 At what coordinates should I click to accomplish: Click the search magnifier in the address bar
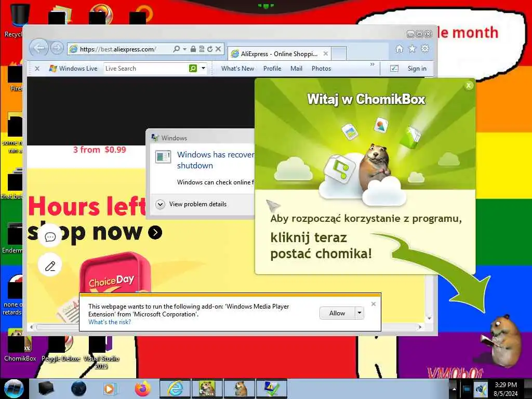pyautogui.click(x=176, y=49)
